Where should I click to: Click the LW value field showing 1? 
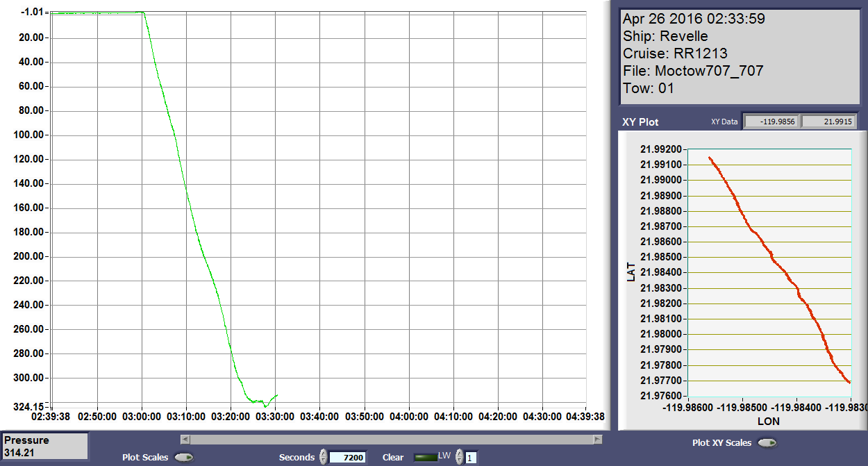[471, 458]
